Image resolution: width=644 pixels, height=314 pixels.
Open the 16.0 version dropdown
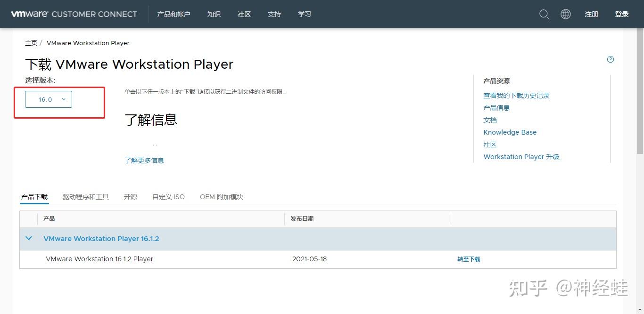pos(48,99)
